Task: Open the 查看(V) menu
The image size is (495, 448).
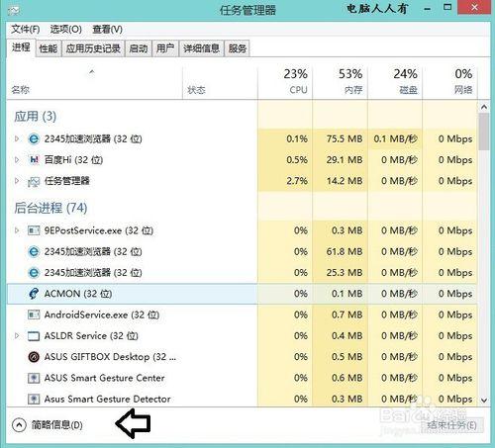Action: 108,29
